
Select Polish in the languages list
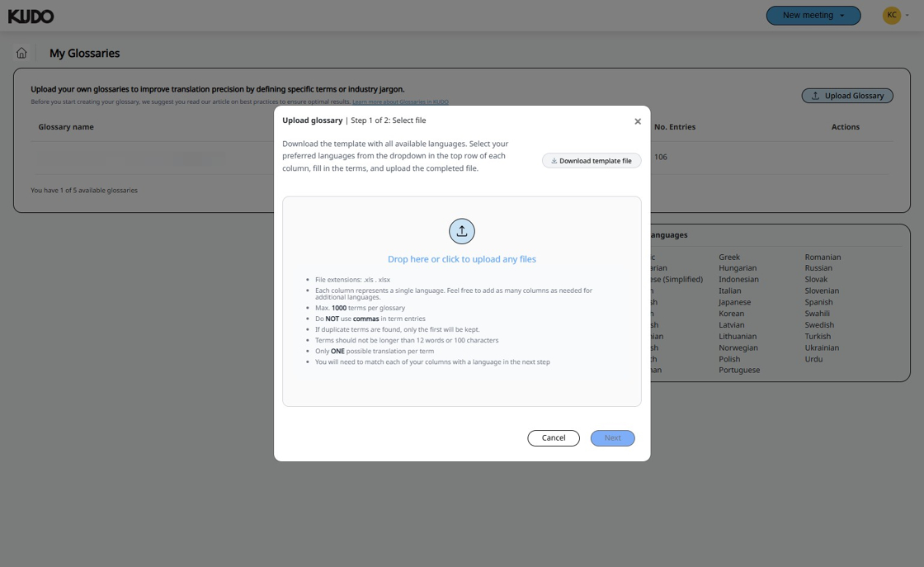coord(729,359)
